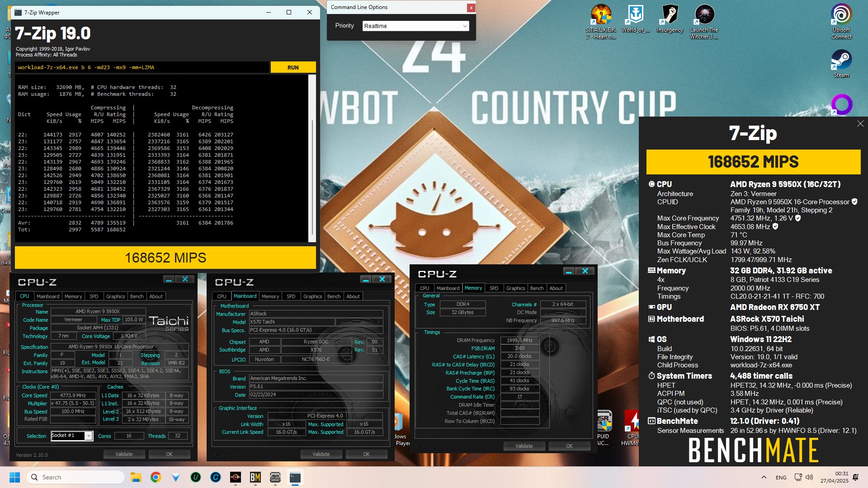Close the middle CPU-Z Mainboard window
Image resolution: width=868 pixels, height=488 pixels.
pos(382,279)
